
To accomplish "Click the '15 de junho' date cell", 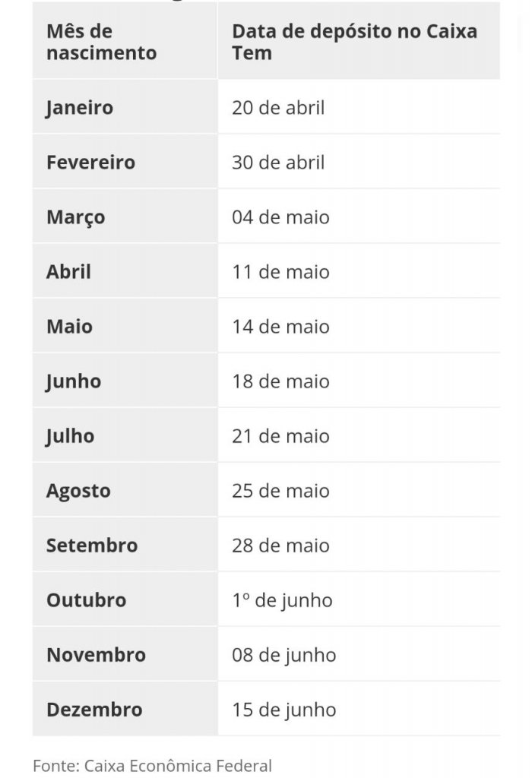I will (x=284, y=710).
